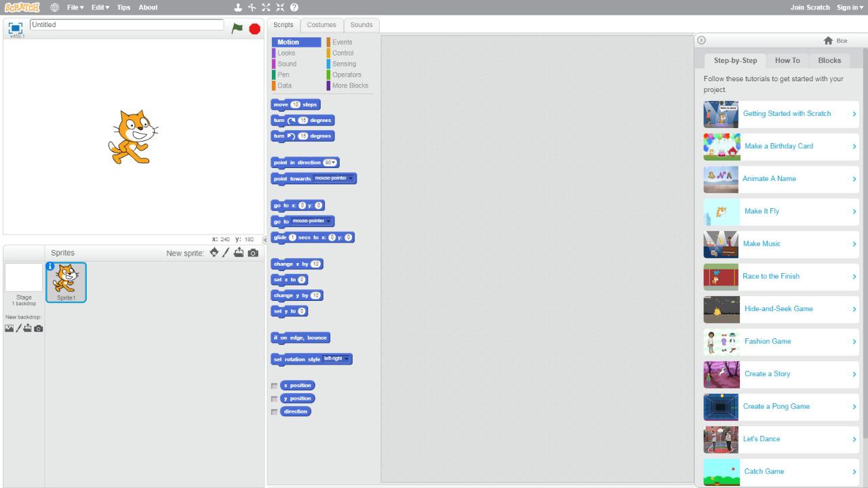Screen dimensions: 868x488
Task: Choose backdrop from library icon
Action: point(9,328)
